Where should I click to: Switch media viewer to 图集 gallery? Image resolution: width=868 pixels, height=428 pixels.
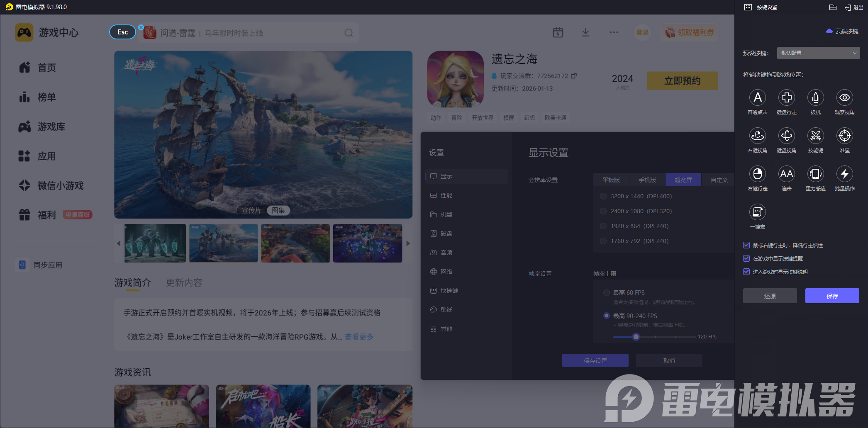278,210
